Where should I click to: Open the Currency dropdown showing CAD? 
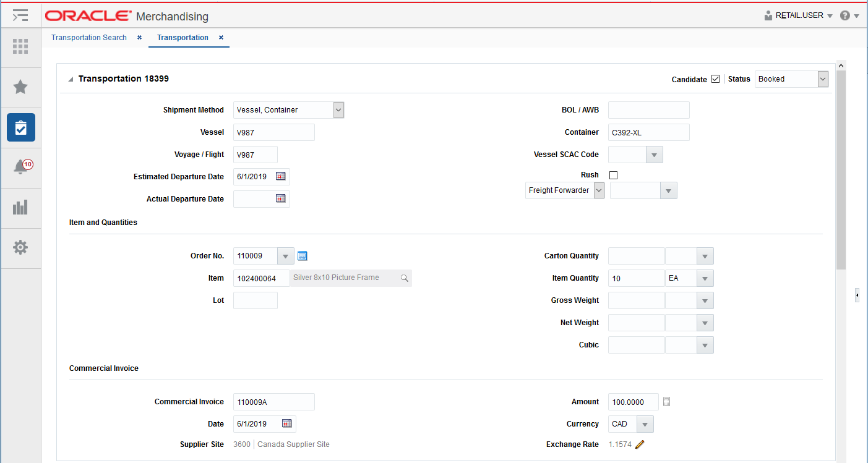click(645, 423)
